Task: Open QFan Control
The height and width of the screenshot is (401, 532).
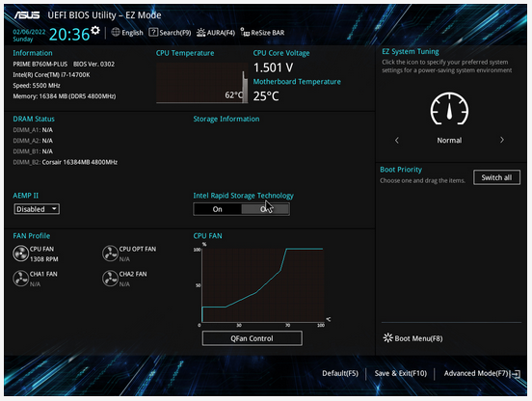Action: (253, 338)
